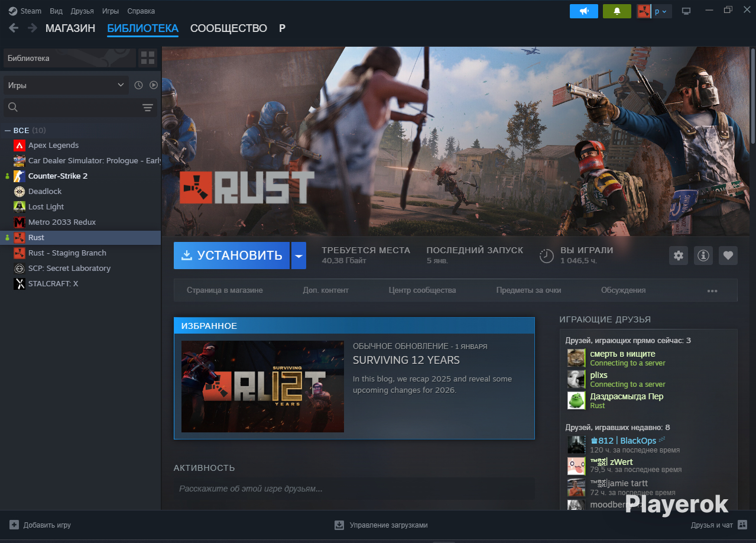Open Rust game settings gear
Viewport: 756px width, 543px height.
[679, 256]
